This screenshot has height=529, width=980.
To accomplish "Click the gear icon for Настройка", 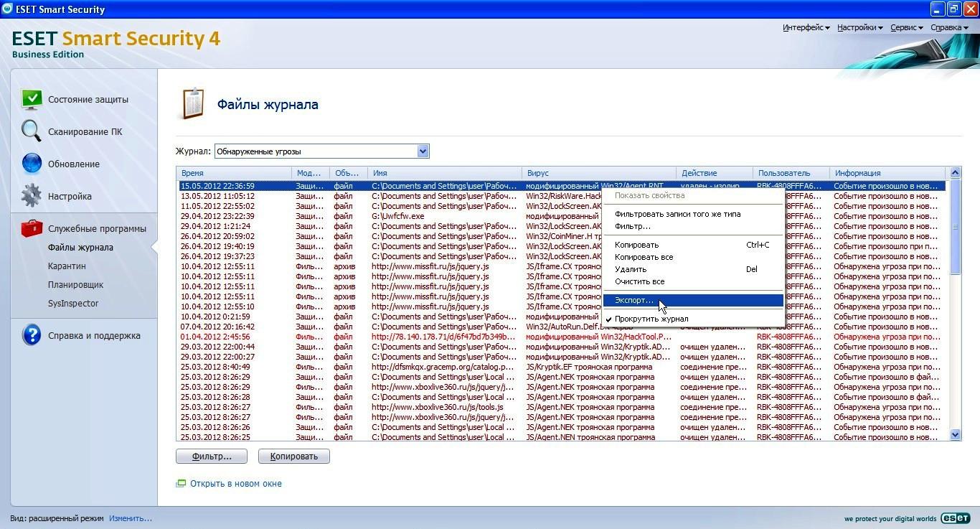I will (x=32, y=196).
